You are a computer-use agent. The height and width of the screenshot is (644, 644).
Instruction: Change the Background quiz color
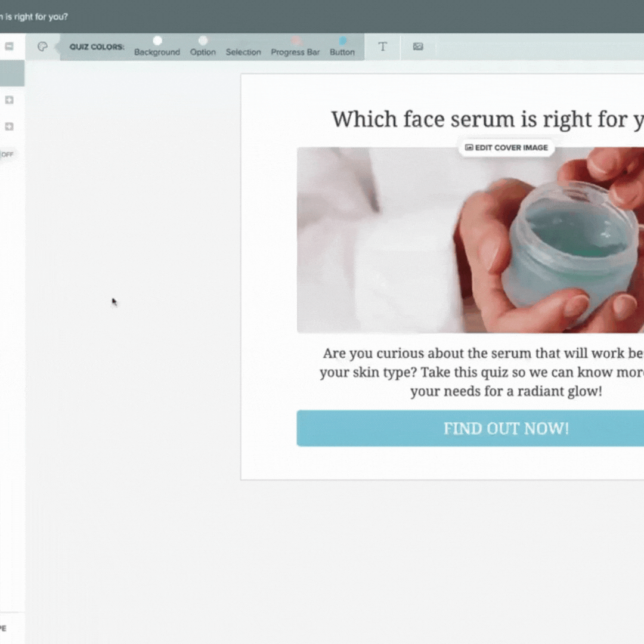[157, 47]
